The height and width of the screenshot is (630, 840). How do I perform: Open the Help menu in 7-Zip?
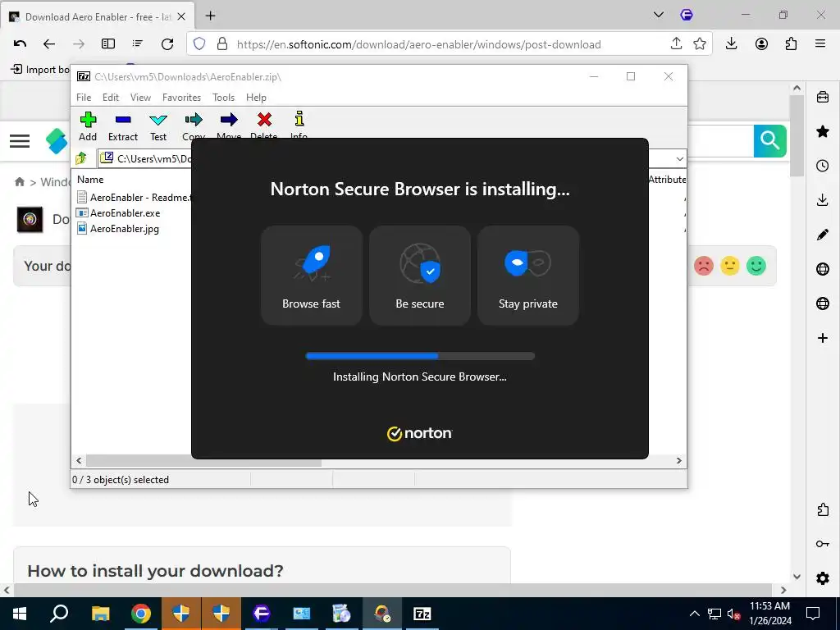pyautogui.click(x=256, y=98)
